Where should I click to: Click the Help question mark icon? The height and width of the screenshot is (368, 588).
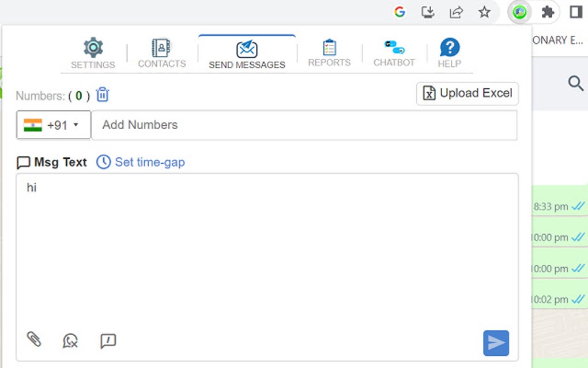coord(449,46)
